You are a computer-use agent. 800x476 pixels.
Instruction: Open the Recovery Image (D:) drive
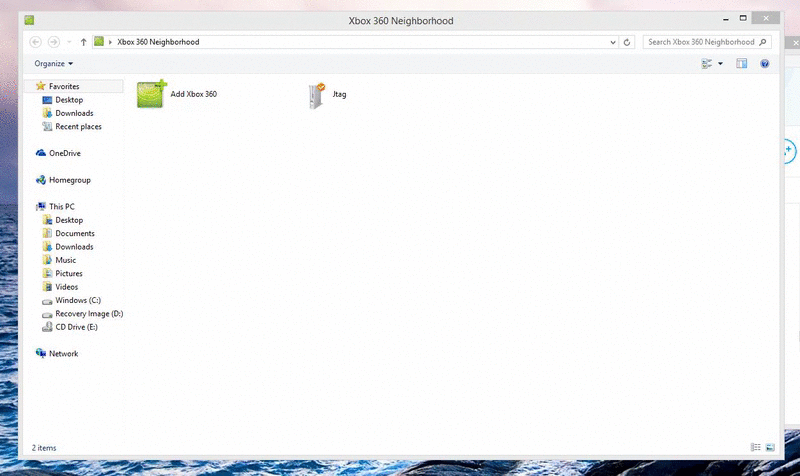coord(89,313)
